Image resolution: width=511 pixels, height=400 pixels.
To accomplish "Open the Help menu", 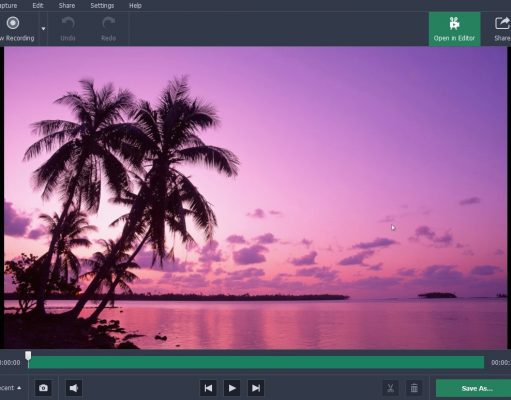I will (x=135, y=6).
